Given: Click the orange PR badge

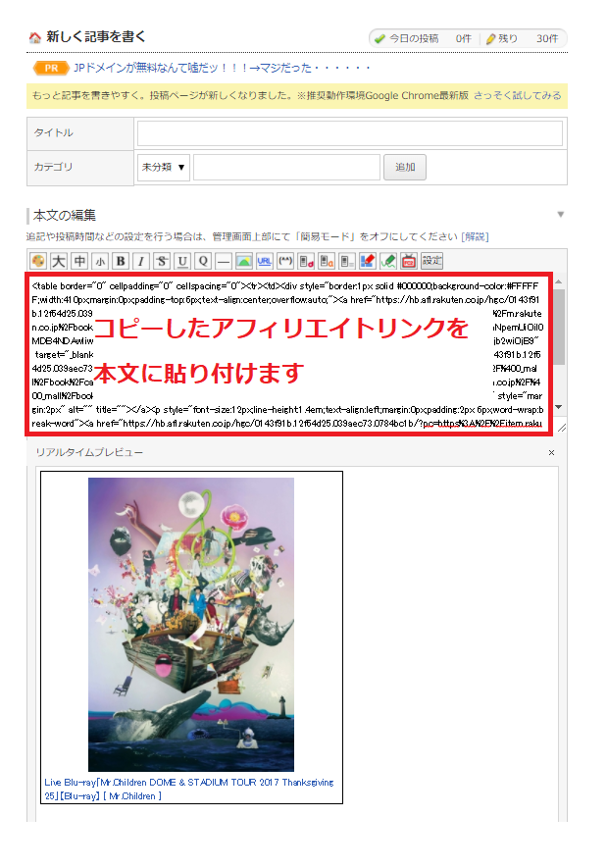Looking at the screenshot, I should pyautogui.click(x=51, y=68).
